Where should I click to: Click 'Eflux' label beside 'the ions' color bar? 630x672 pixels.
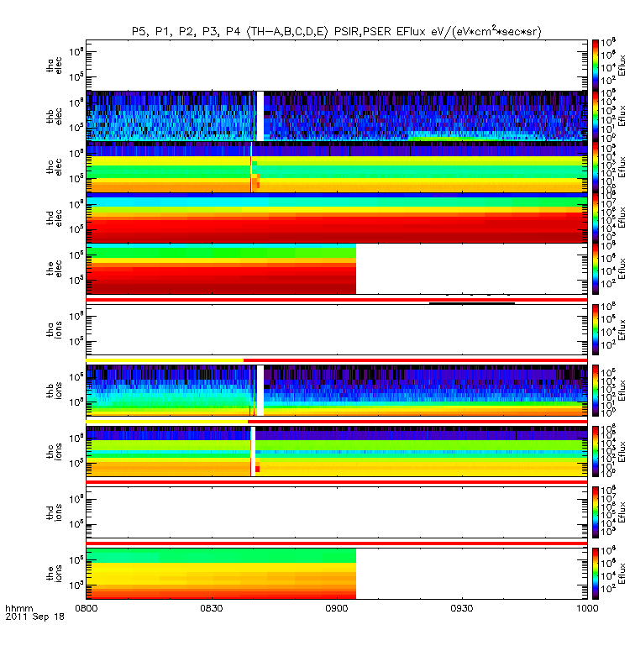tap(622, 574)
